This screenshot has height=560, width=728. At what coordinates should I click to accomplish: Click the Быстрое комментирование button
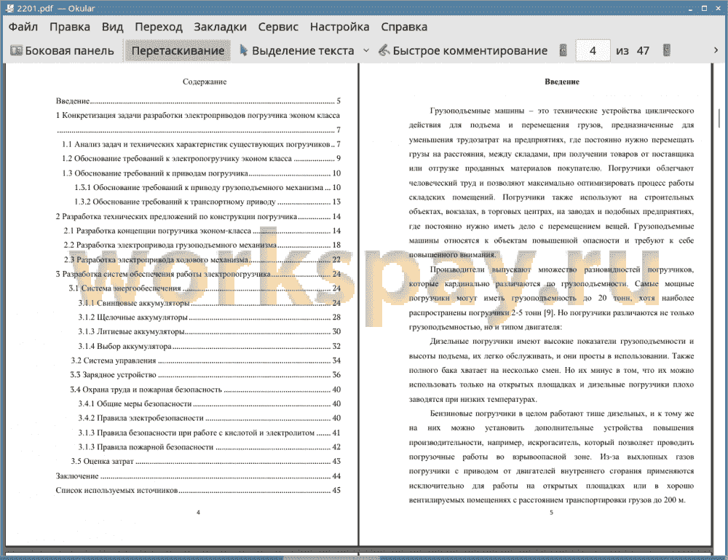pyautogui.click(x=463, y=51)
